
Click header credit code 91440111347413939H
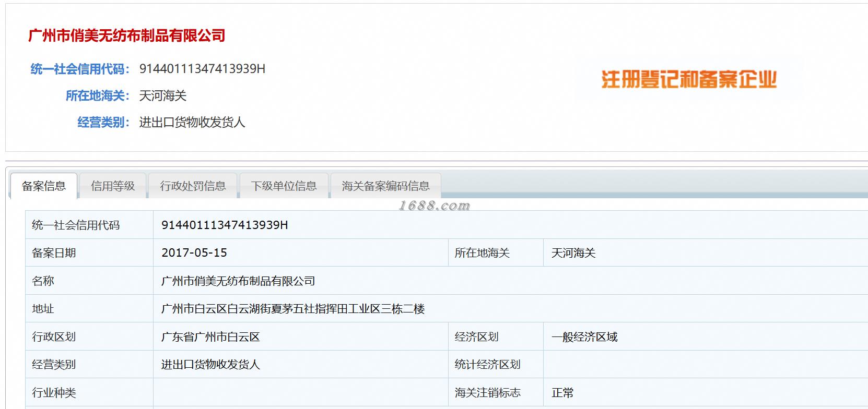click(202, 69)
